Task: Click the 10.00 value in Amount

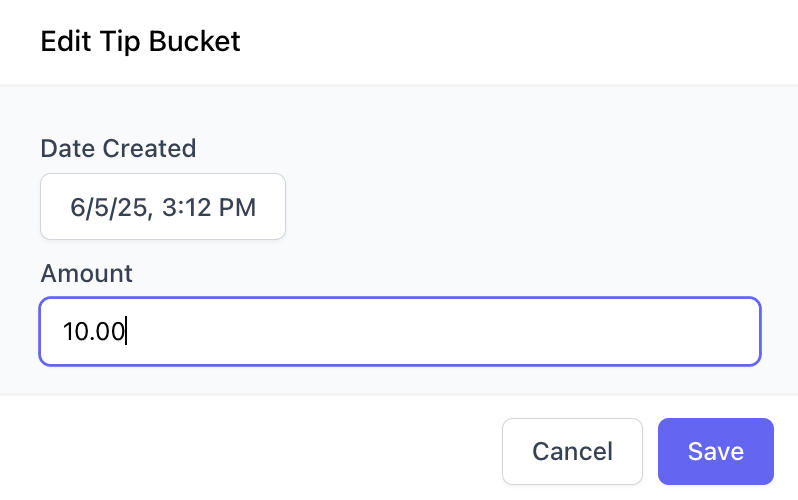Action: coord(93,331)
